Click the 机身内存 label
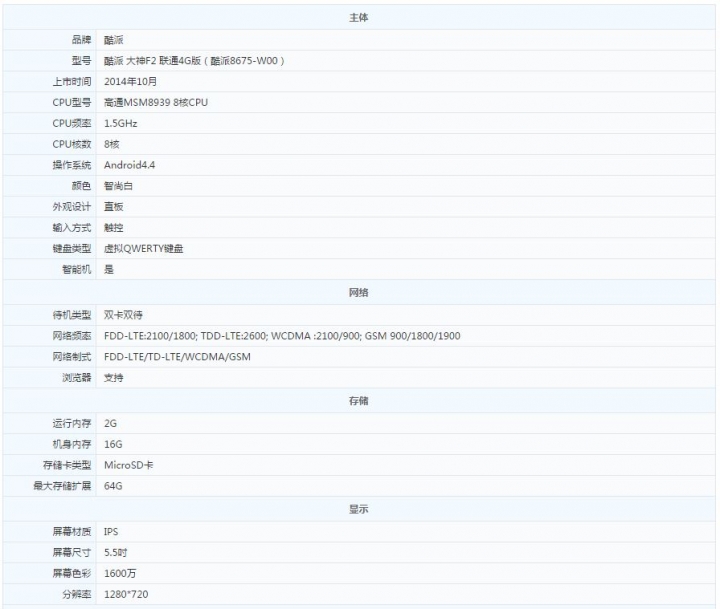Viewport: 720px width, 609px height. [72, 444]
